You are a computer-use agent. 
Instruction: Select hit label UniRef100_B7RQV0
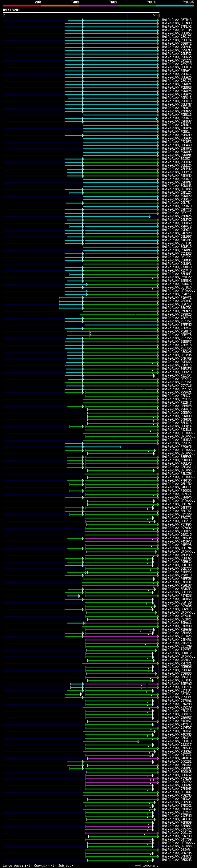tap(177, 497)
